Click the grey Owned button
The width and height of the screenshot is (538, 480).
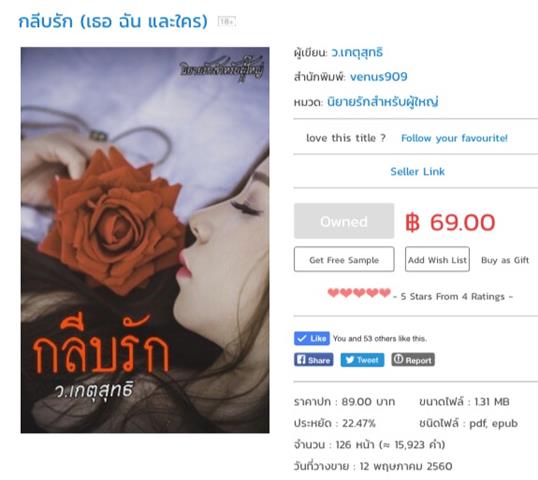coord(344,221)
